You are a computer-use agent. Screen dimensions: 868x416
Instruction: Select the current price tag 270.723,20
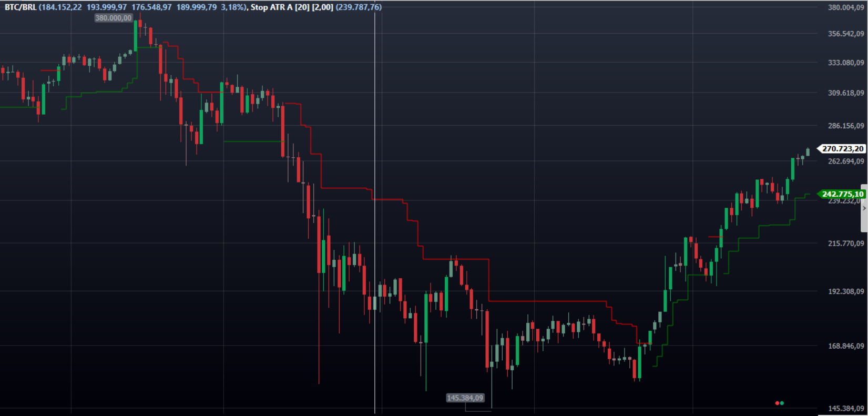(843, 149)
